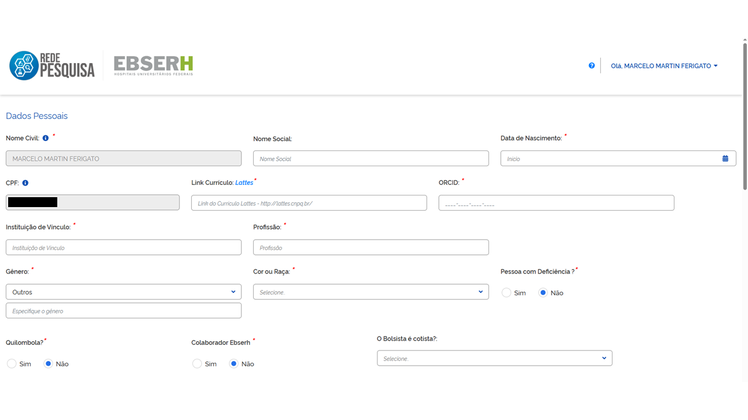This screenshot has height=420, width=748.
Task: Open the calendar icon in Data de Nascimento
Action: tap(725, 158)
